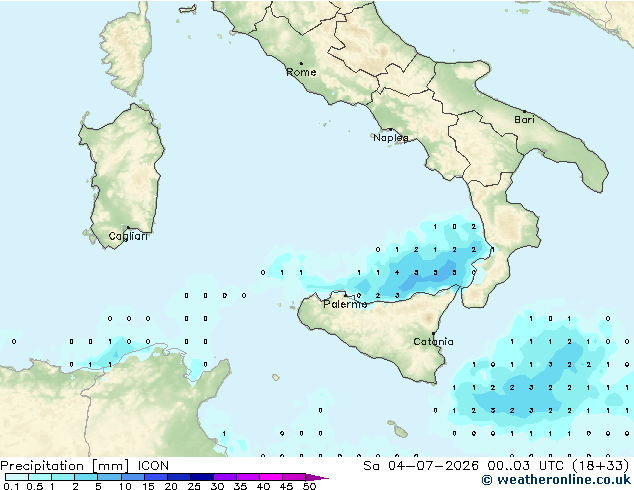Pick the 0.1–0.5 mm legend swatch

pyautogui.click(x=17, y=477)
